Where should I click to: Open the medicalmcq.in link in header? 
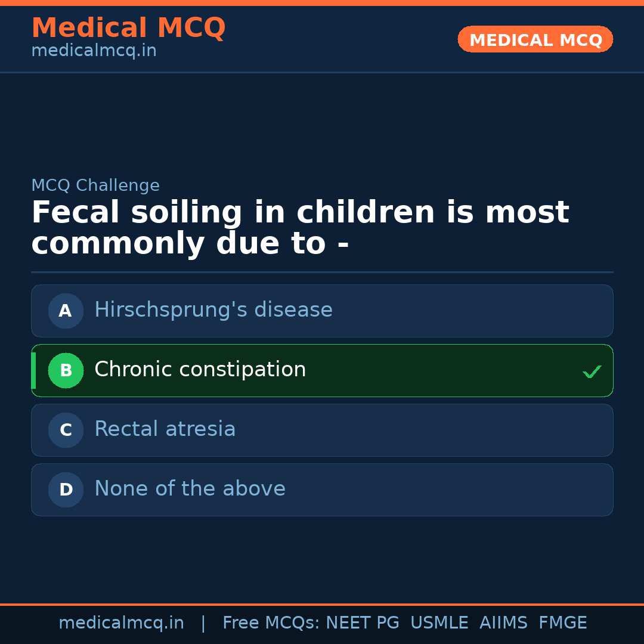(x=94, y=51)
